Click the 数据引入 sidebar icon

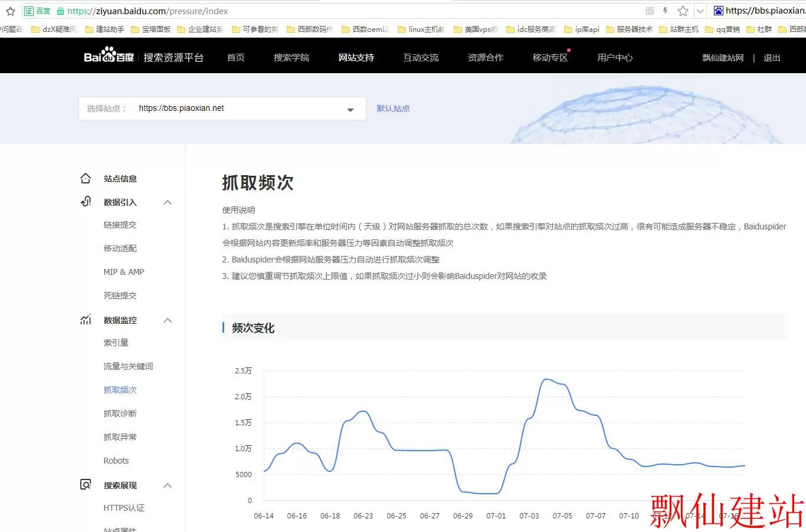pyautogui.click(x=86, y=202)
